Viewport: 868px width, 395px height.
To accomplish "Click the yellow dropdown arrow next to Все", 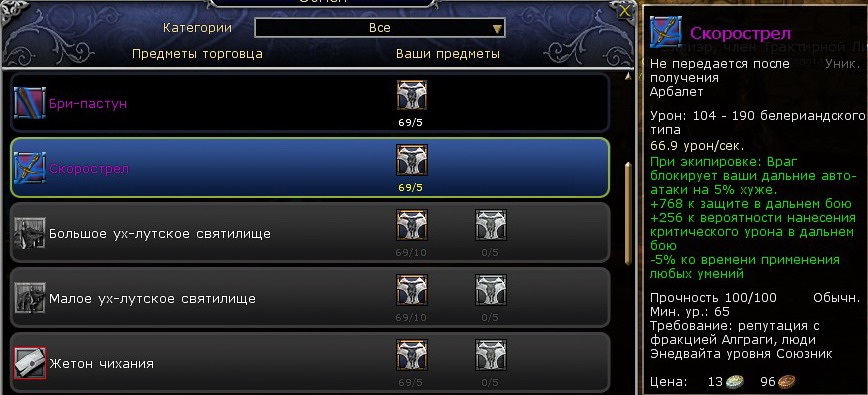I will 497,29.
